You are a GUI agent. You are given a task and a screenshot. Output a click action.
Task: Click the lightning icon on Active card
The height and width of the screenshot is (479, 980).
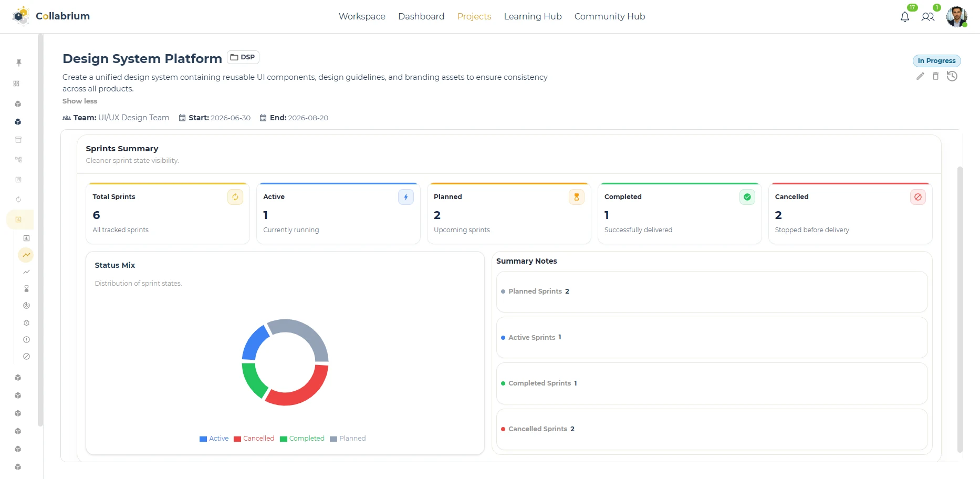[406, 197]
